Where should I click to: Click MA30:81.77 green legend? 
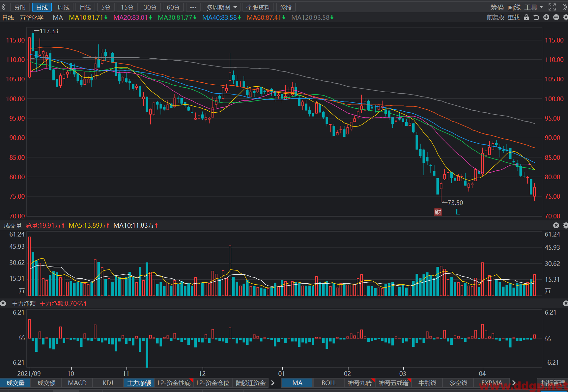coord(177,17)
